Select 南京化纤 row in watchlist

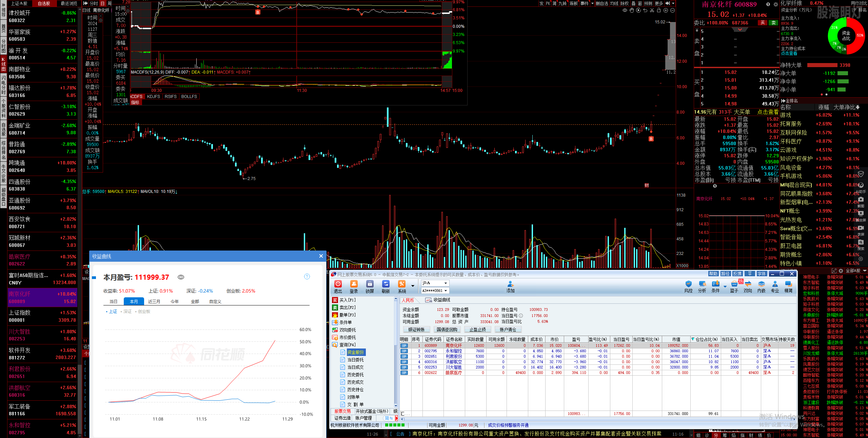(43, 298)
